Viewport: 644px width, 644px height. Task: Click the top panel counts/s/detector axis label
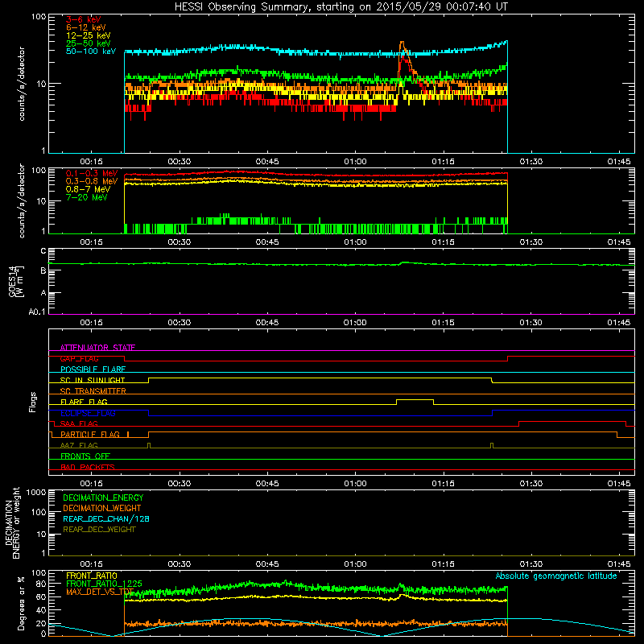pyautogui.click(x=22, y=84)
